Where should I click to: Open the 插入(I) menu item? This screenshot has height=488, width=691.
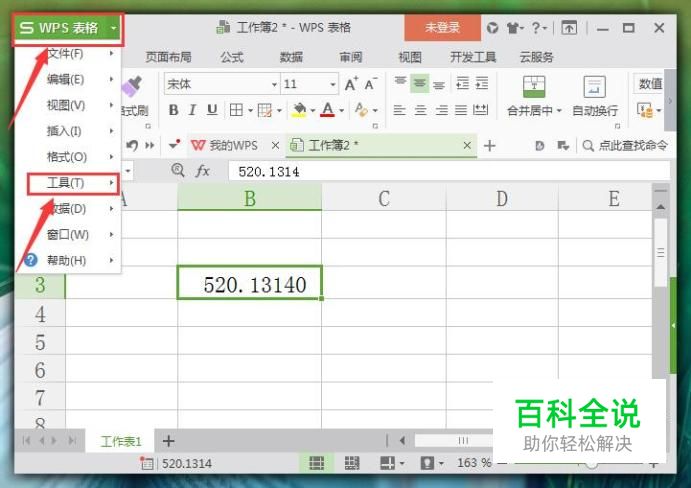(68, 131)
